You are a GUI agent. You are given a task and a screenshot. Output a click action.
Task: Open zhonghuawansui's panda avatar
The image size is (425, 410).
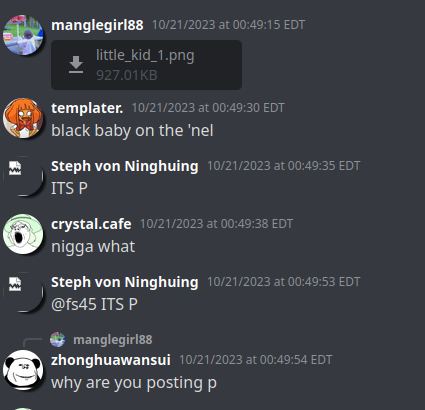(23, 370)
